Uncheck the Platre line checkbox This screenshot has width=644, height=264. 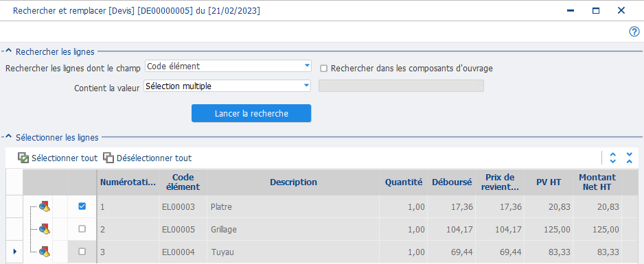point(82,206)
